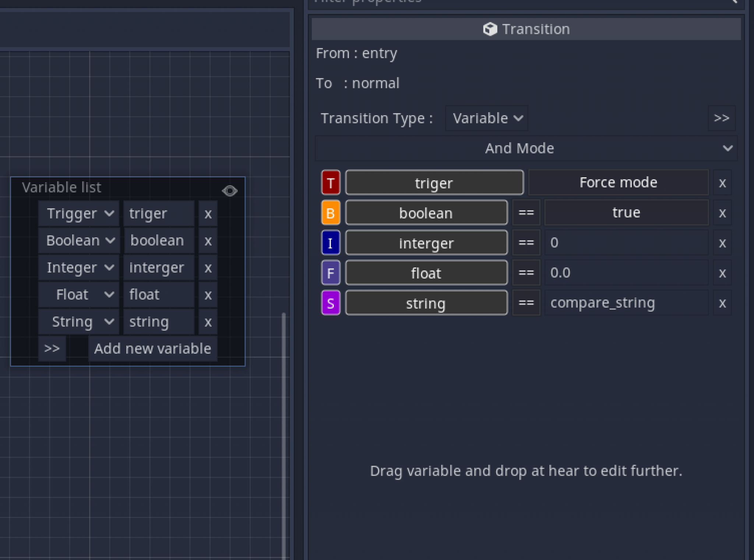Toggle visibility of the Variable list panel
This screenshot has width=754, height=560.
point(230,190)
